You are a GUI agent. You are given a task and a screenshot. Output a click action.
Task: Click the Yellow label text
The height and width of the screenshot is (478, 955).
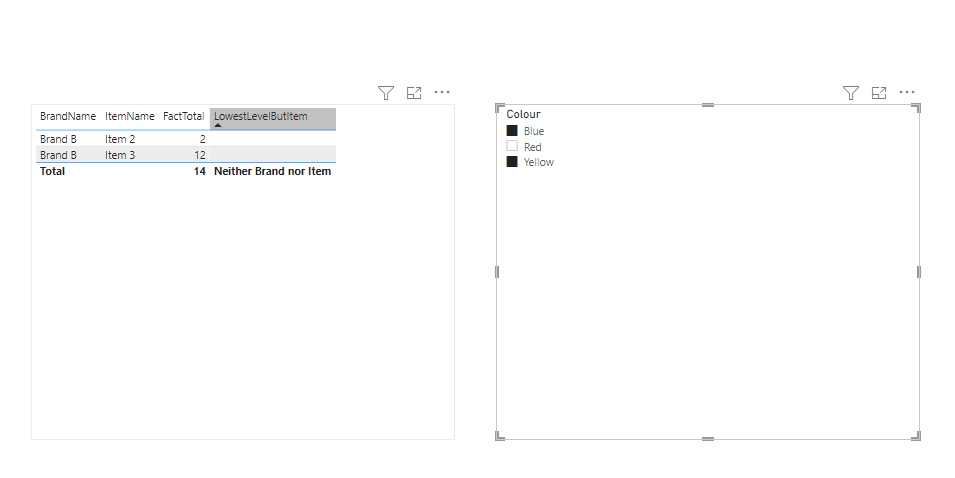point(538,162)
